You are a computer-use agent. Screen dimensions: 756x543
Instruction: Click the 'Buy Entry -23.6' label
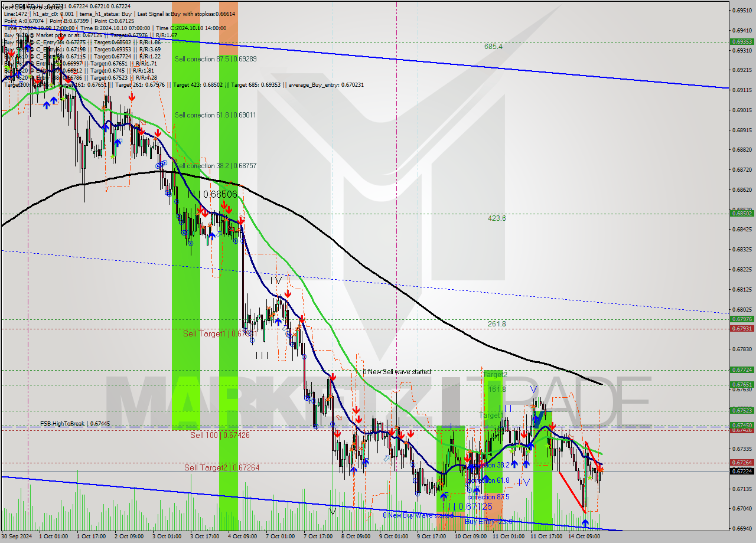[488, 521]
